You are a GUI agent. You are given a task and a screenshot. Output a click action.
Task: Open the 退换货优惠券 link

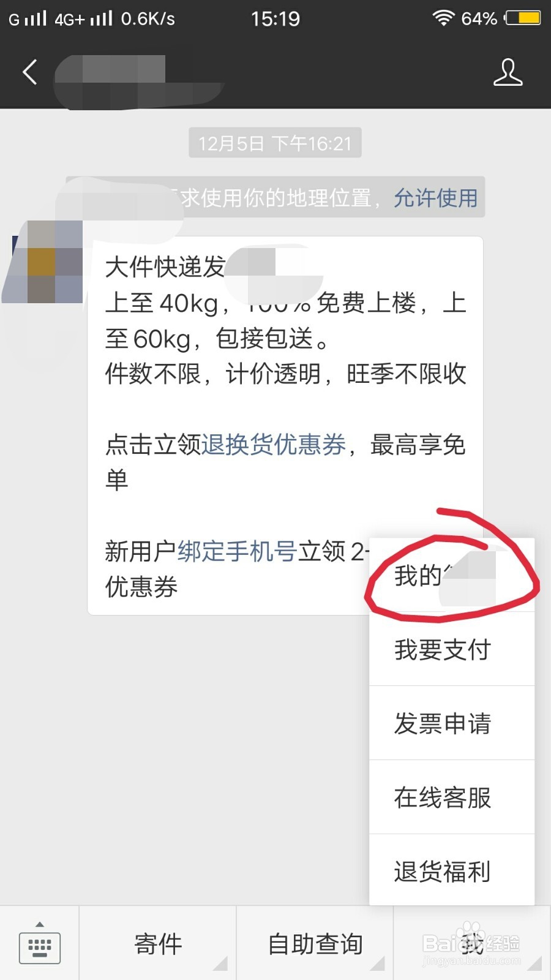click(x=274, y=445)
